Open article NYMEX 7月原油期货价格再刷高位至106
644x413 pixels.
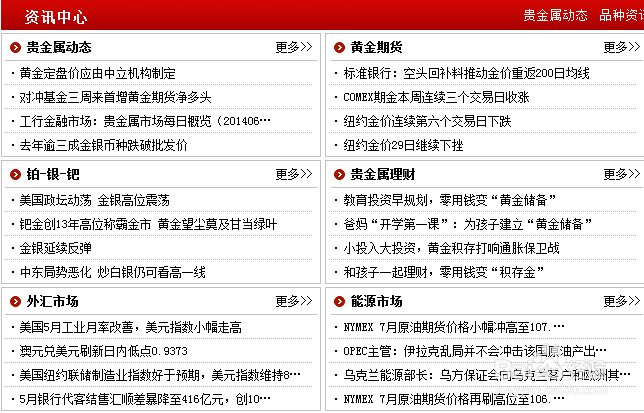[454, 399]
